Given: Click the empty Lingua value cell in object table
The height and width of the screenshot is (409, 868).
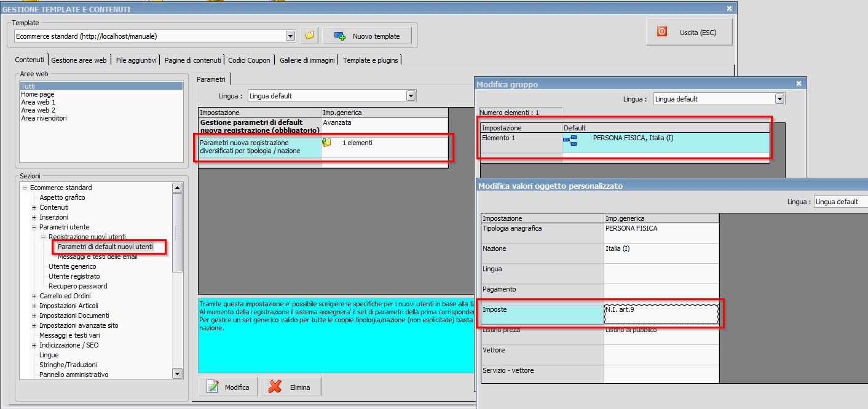Looking at the screenshot, I should (661, 274).
